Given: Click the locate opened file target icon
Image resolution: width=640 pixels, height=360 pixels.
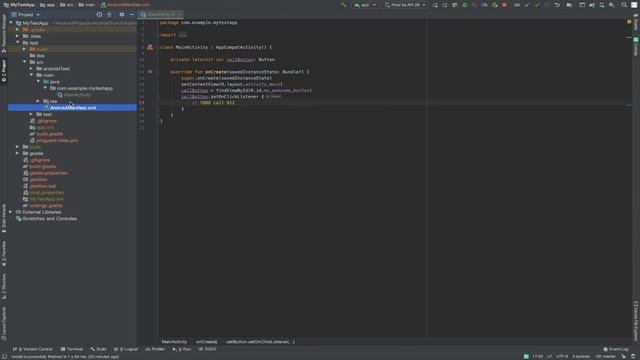Looking at the screenshot, I should point(99,14).
